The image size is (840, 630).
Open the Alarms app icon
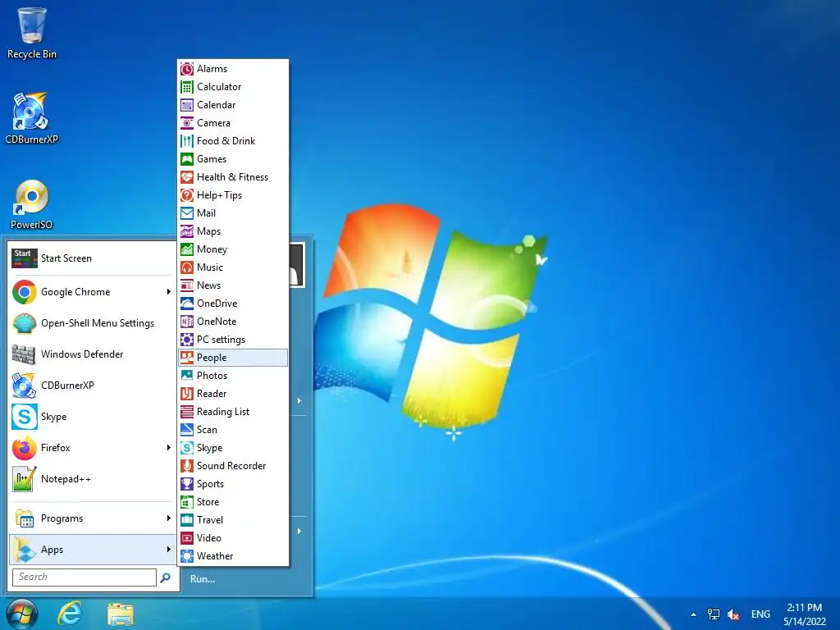186,69
